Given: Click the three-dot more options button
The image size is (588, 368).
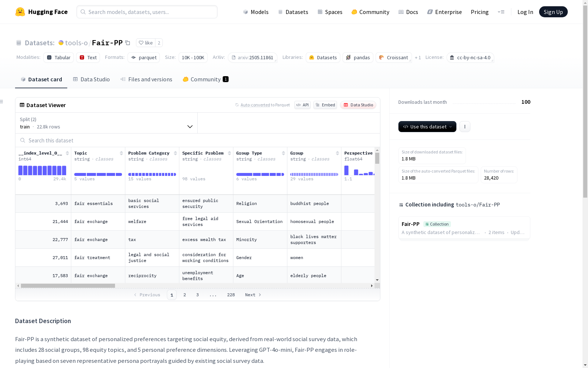Looking at the screenshot, I should pyautogui.click(x=465, y=127).
